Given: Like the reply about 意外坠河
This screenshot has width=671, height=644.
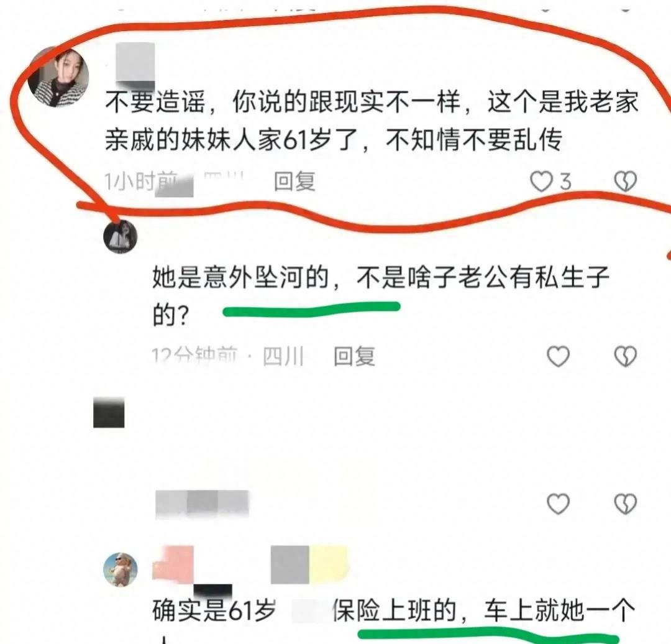Looking at the screenshot, I should click(559, 356).
